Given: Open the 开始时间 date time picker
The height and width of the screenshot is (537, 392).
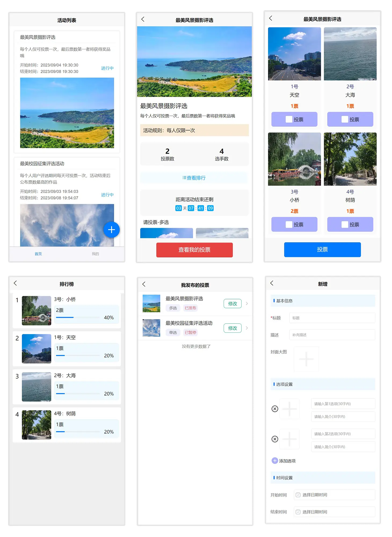Looking at the screenshot, I should [x=334, y=495].
